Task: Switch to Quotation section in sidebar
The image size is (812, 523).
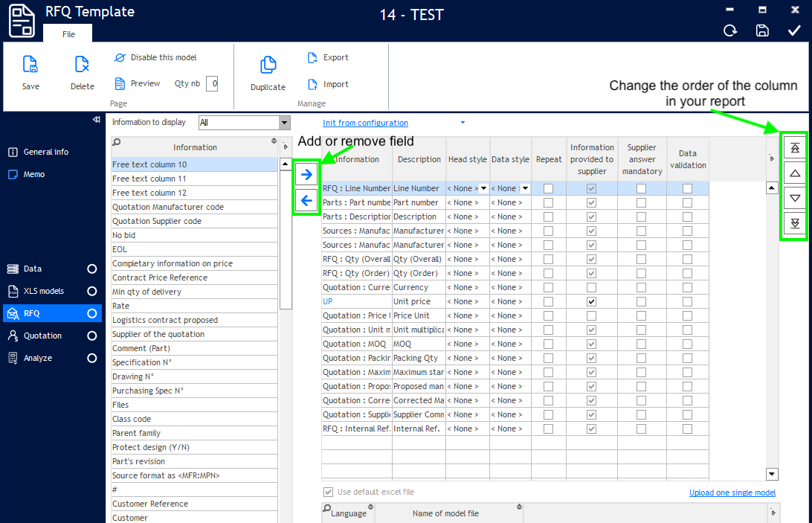Action: click(x=43, y=336)
